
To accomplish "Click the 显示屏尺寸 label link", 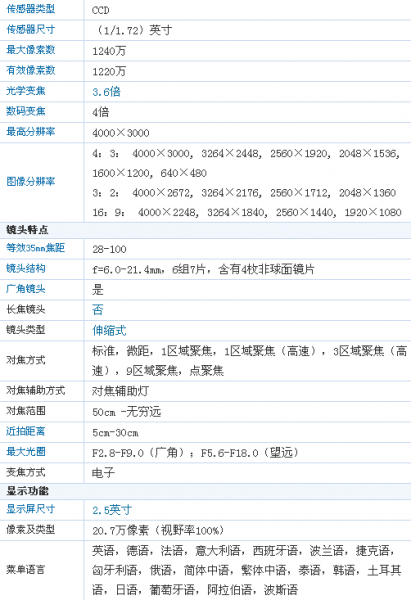I will pos(31,509).
